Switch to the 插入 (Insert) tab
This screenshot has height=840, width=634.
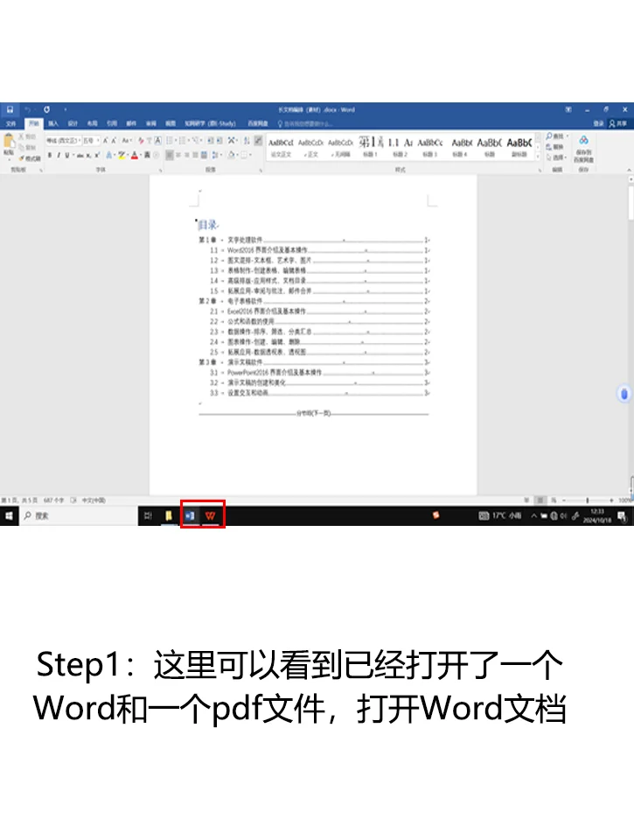point(53,123)
